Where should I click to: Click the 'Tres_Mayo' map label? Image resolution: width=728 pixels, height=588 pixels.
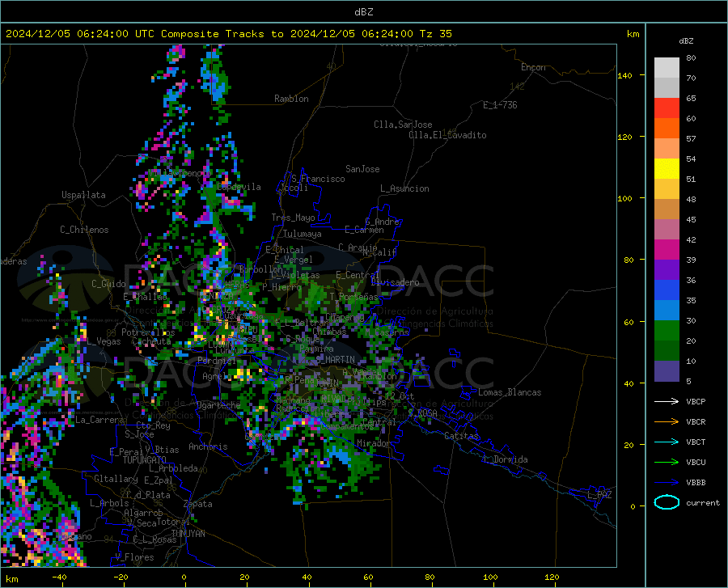pyautogui.click(x=293, y=218)
